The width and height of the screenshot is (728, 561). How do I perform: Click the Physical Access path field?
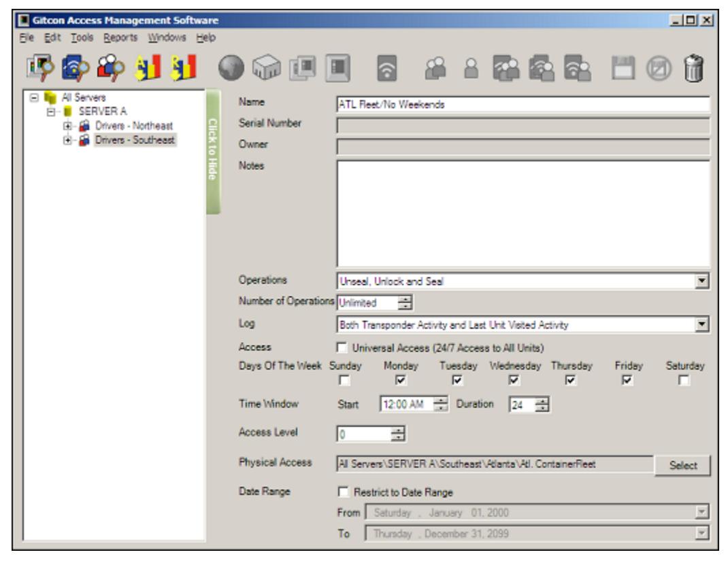[x=495, y=464]
